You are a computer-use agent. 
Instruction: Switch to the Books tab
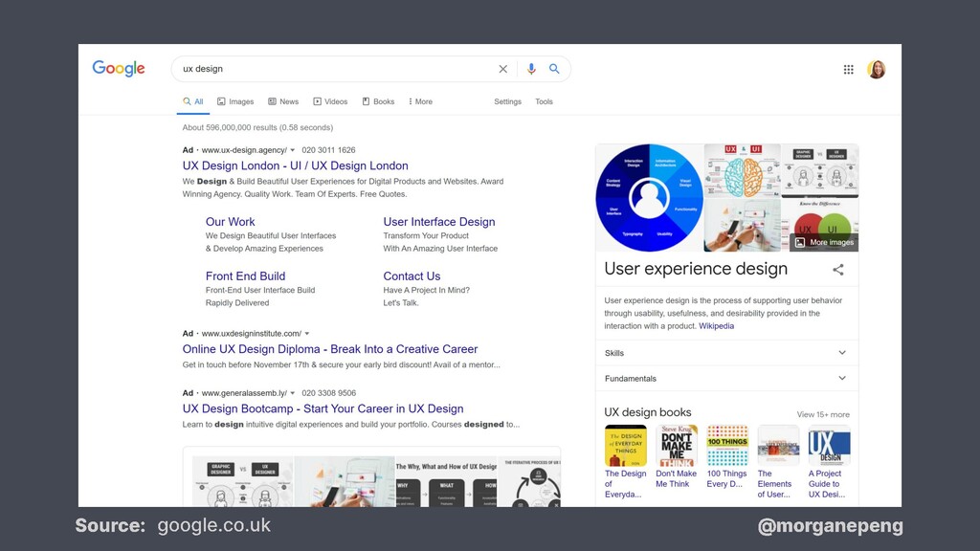click(x=378, y=101)
